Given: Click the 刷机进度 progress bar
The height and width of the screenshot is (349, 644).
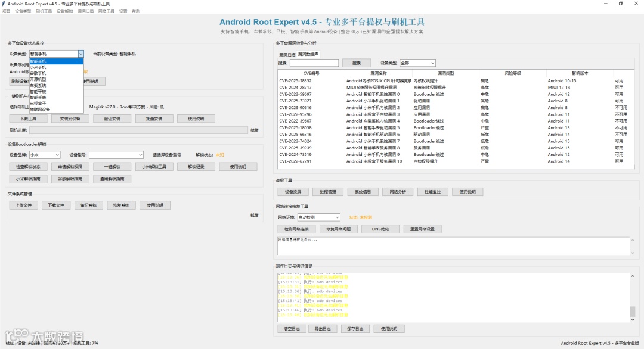Looking at the screenshot, I should pos(138,130).
